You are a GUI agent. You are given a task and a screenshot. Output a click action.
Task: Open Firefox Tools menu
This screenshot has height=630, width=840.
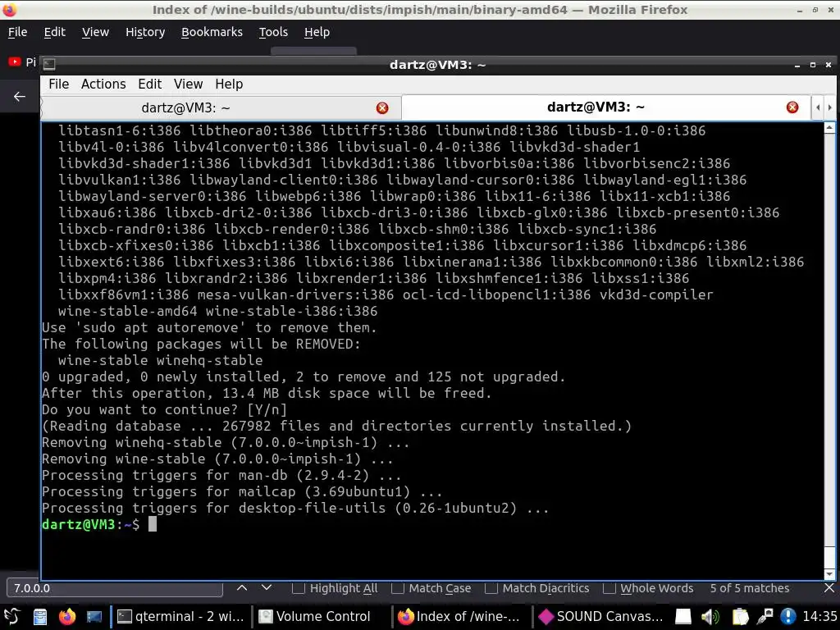click(273, 32)
